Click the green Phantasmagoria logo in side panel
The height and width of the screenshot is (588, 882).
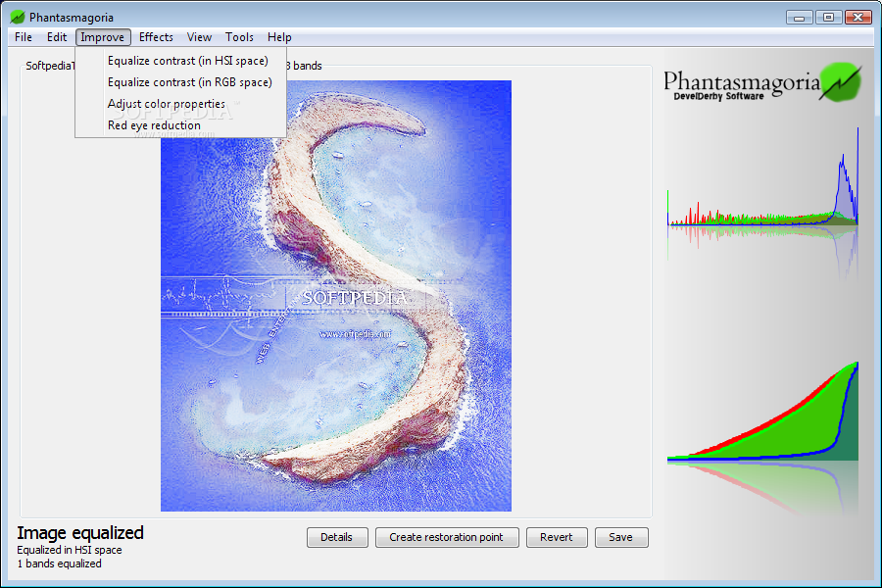(840, 82)
